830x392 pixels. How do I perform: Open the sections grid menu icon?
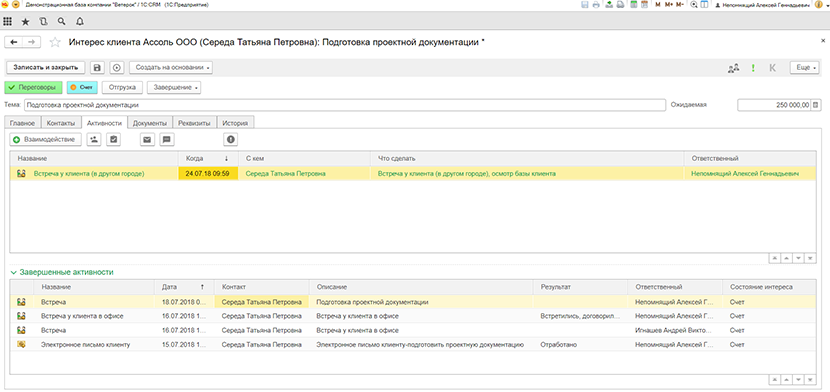click(7, 22)
